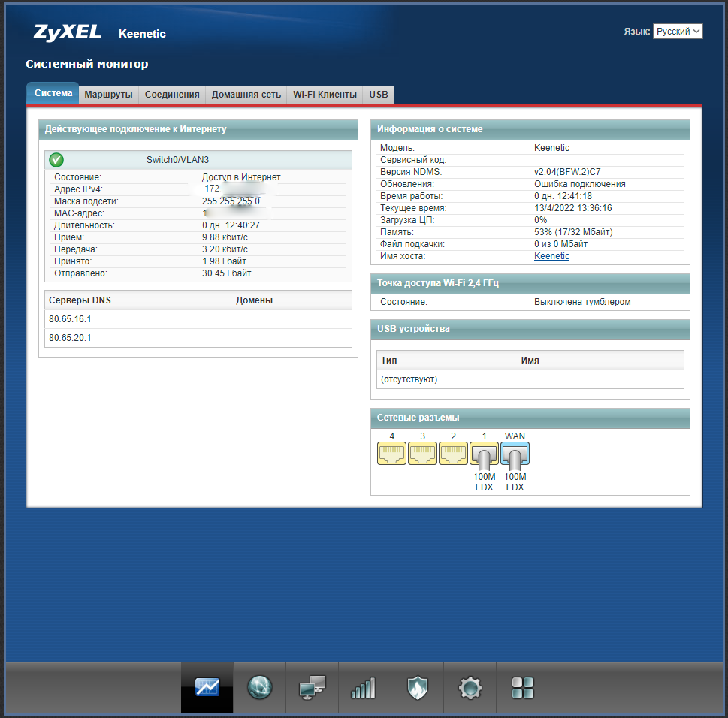Open the Home network computers icon
728x718 pixels.
(312, 687)
